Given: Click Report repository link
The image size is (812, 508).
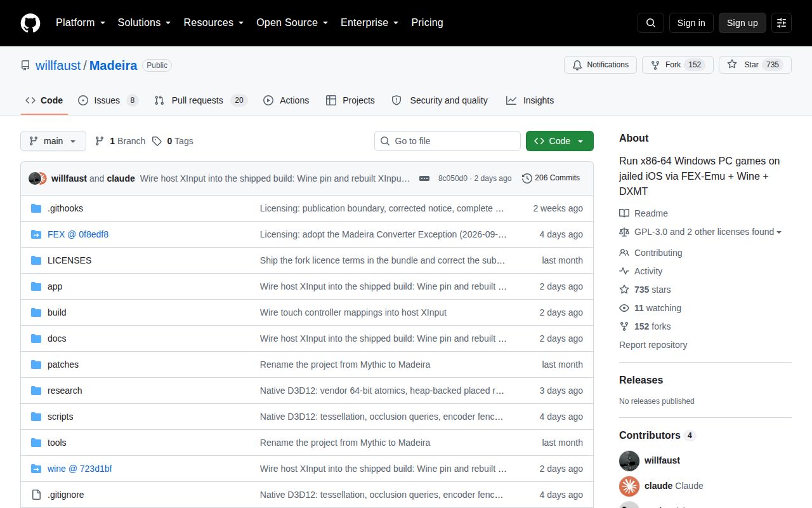Looking at the screenshot, I should [653, 345].
